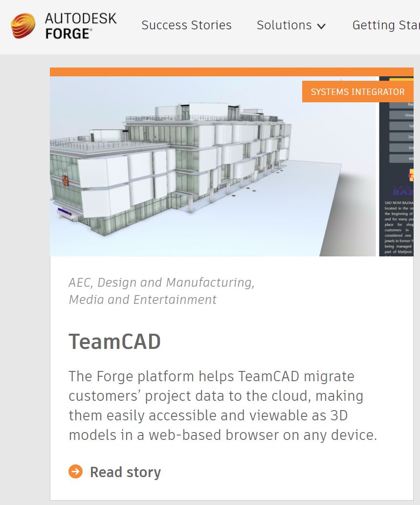
Task: Click the TeamCAD heading
Action: click(x=114, y=341)
